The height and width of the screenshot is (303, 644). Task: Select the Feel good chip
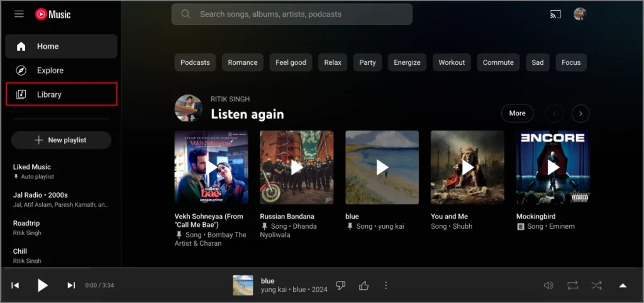[291, 62]
